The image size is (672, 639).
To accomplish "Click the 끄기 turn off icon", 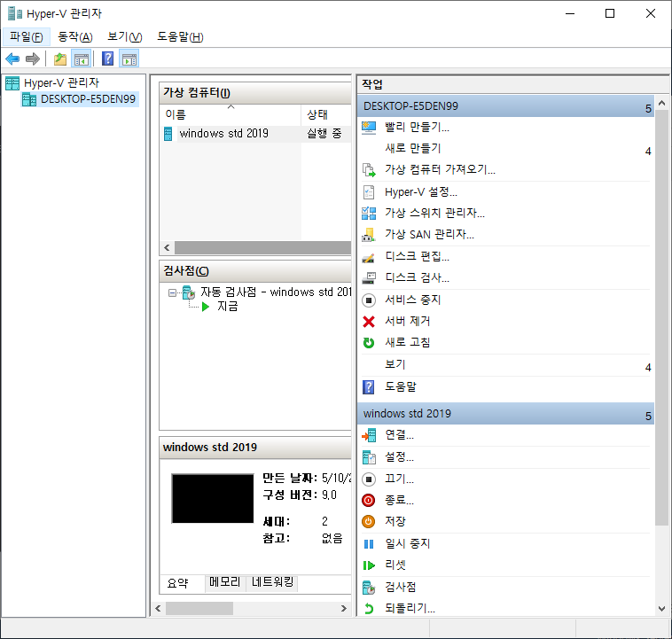I will (369, 479).
